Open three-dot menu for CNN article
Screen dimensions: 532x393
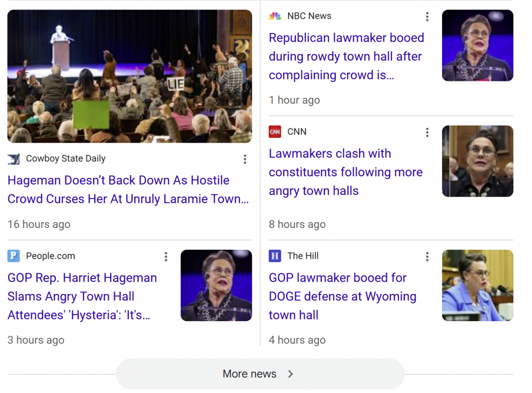[x=427, y=133]
